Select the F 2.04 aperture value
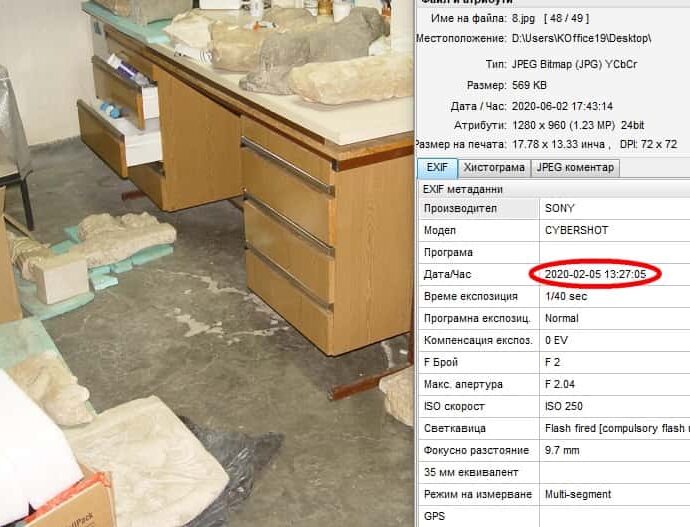 click(x=559, y=384)
